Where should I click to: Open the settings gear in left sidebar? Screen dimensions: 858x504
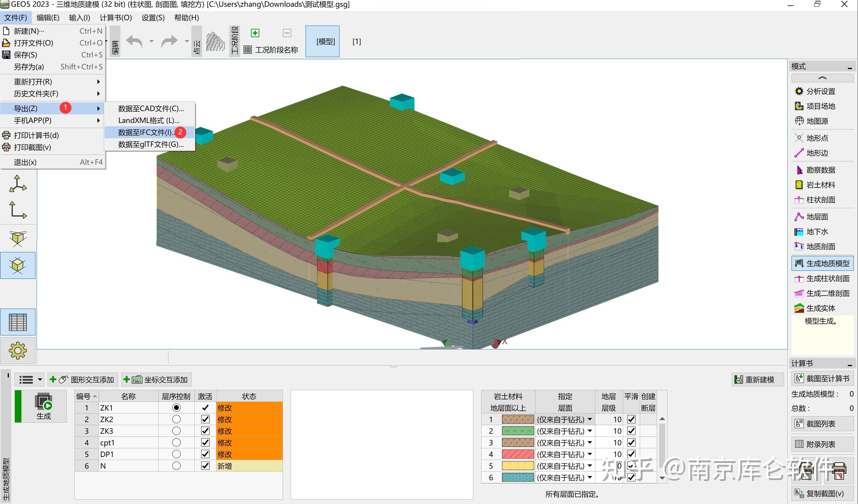pos(18,350)
